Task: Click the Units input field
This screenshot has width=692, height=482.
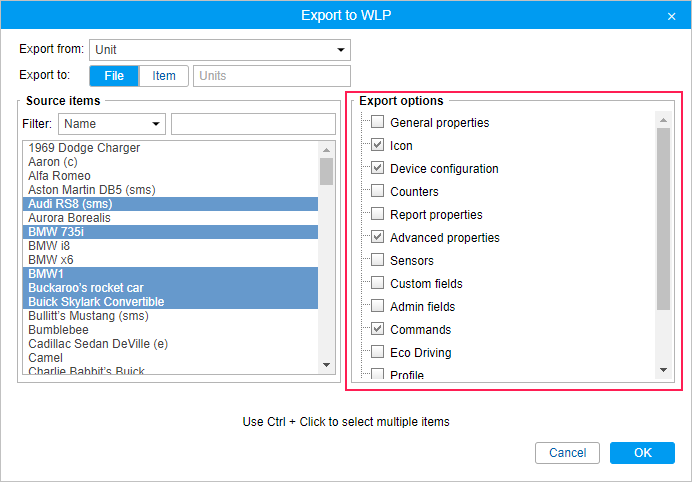Action: pyautogui.click(x=272, y=76)
